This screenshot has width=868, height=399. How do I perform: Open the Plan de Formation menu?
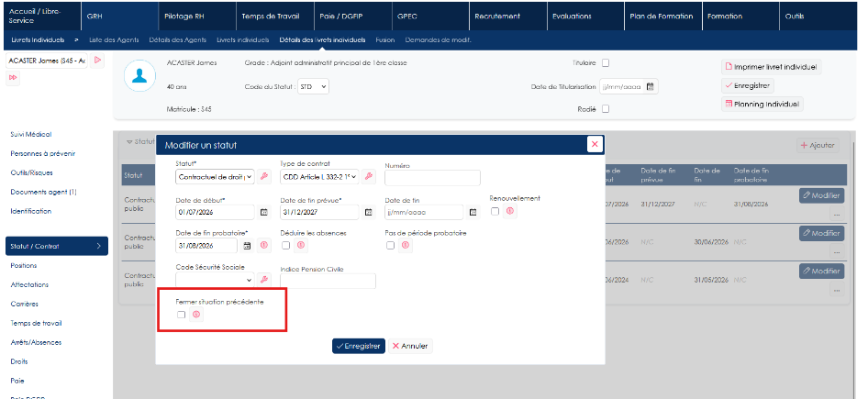click(662, 16)
